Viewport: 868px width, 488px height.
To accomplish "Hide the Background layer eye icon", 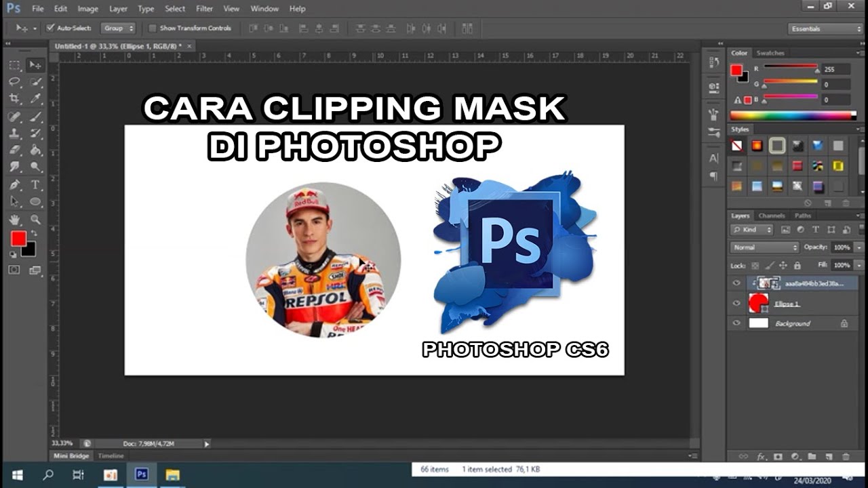I will tap(736, 324).
